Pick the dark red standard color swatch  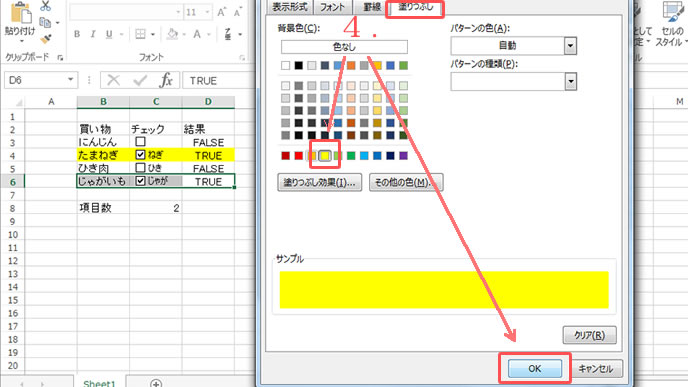[286, 155]
